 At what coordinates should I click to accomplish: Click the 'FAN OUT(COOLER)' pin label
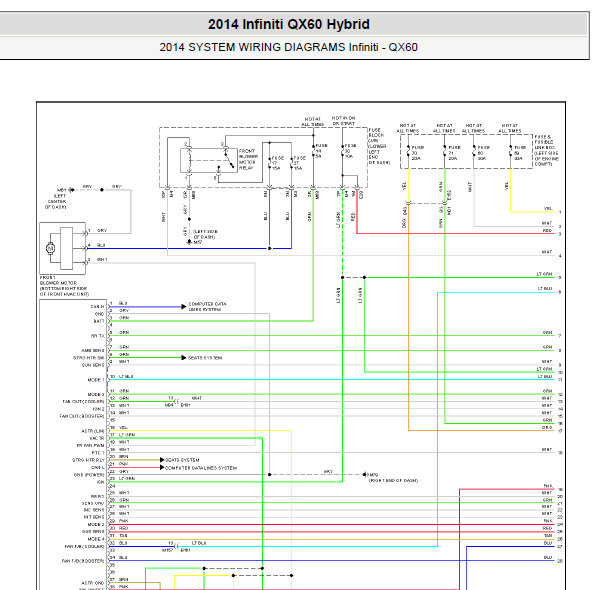click(x=83, y=402)
